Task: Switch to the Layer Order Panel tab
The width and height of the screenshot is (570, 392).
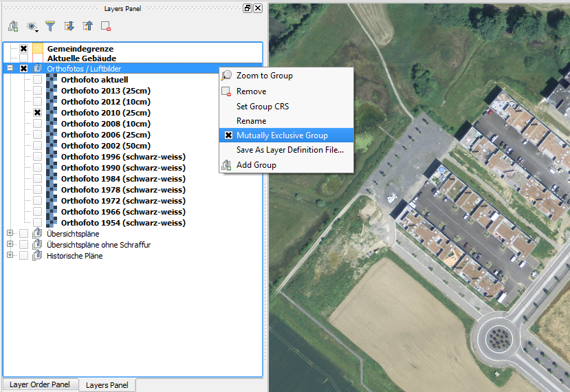Action: 40,385
